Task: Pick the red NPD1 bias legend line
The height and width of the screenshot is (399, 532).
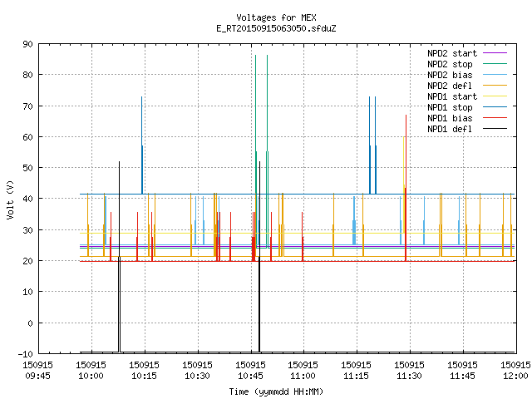Action: coord(495,118)
